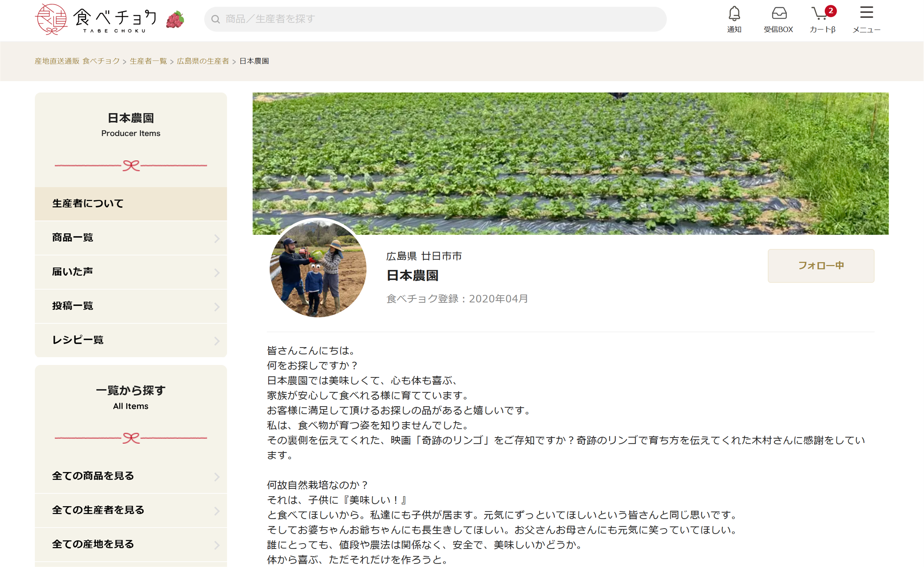Click the 広島県 廿日市市 location text
This screenshot has width=924, height=567.
(x=424, y=256)
